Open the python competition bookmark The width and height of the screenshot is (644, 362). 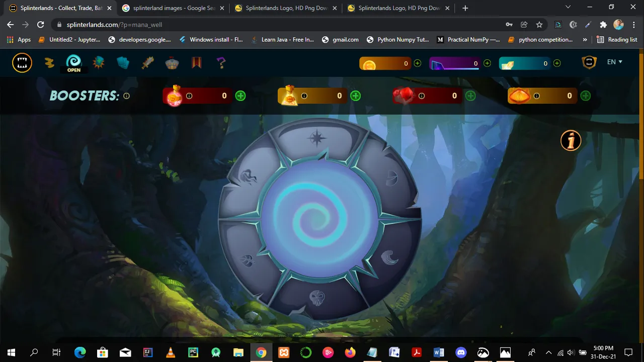(541, 39)
